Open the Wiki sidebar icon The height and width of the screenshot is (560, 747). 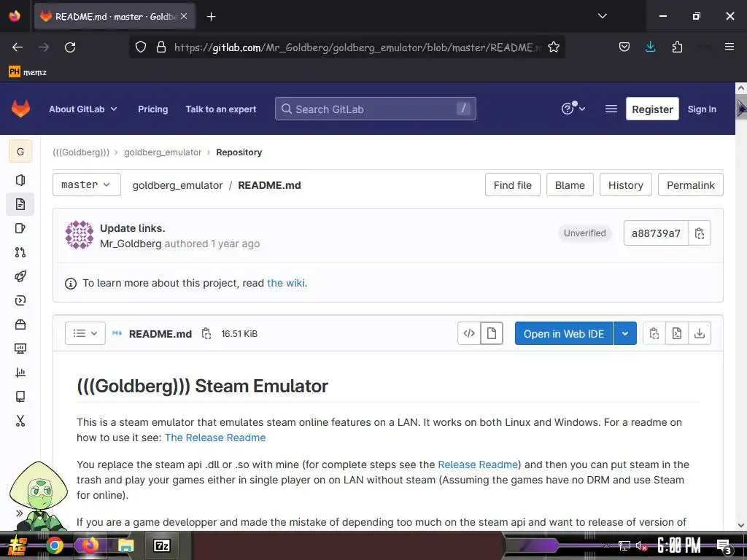[x=20, y=397]
